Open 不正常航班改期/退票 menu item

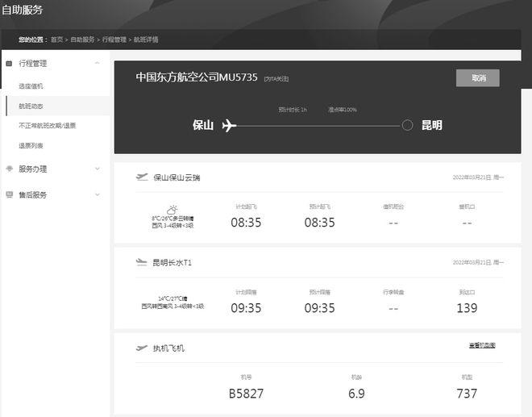pyautogui.click(x=48, y=126)
